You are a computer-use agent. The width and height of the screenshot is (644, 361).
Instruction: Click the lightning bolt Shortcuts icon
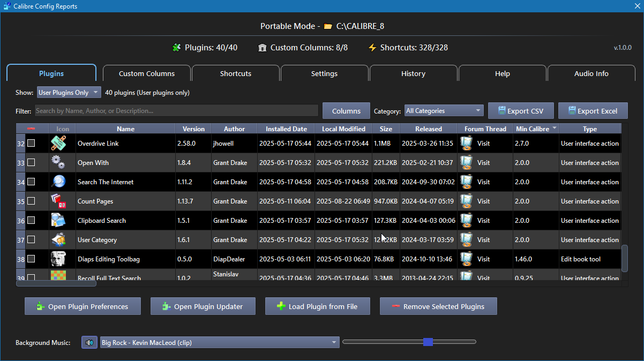tap(372, 48)
